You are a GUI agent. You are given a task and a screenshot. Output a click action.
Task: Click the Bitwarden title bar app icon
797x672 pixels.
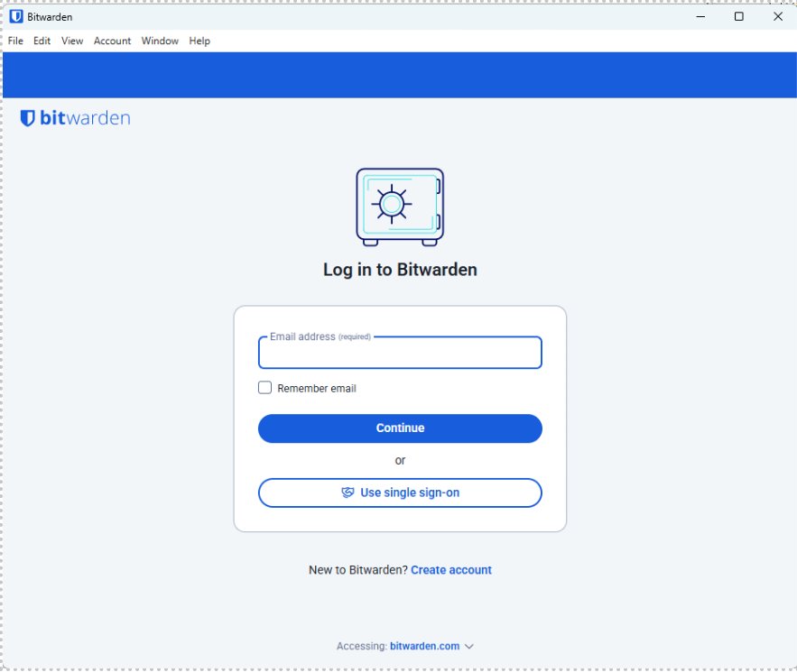click(16, 16)
